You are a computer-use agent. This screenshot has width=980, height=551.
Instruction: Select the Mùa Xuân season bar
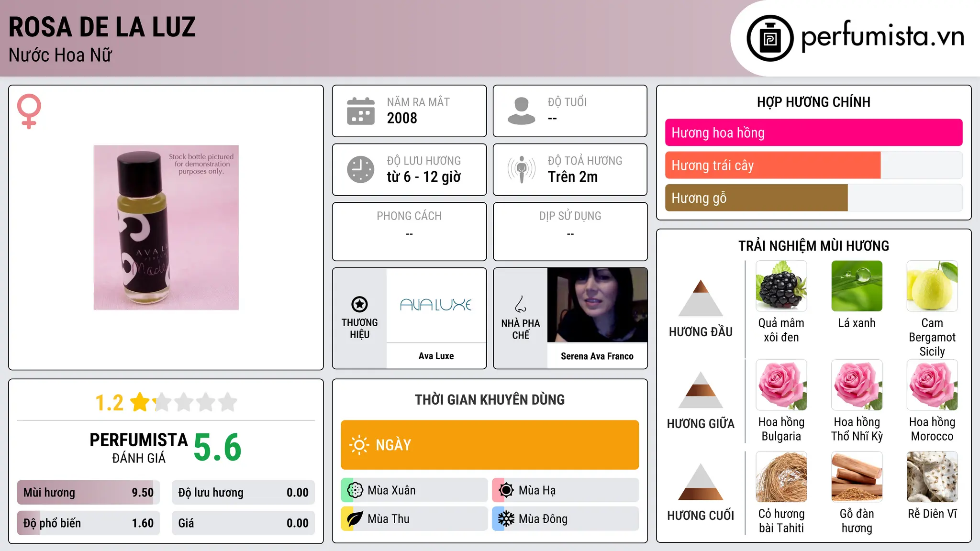coord(414,490)
